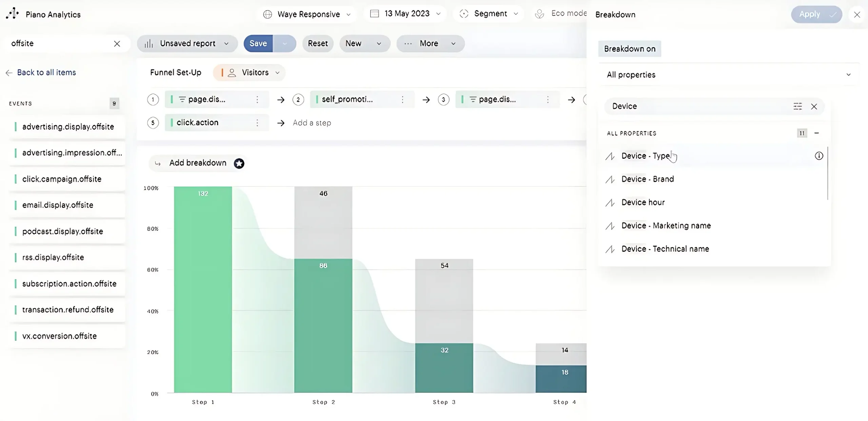Open options menu for click.action step
The width and height of the screenshot is (868, 421).
pos(257,123)
